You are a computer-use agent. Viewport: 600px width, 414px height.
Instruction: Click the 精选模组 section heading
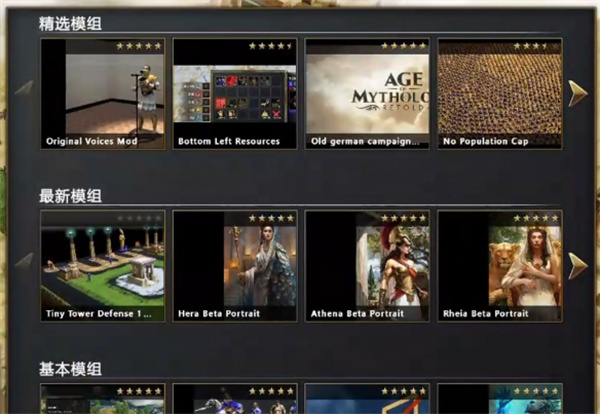(70, 23)
